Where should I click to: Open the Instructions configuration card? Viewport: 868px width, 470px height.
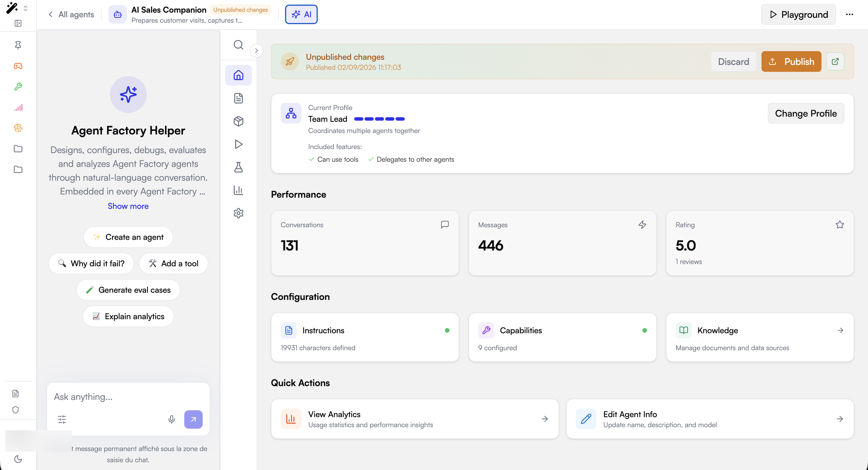(x=365, y=338)
